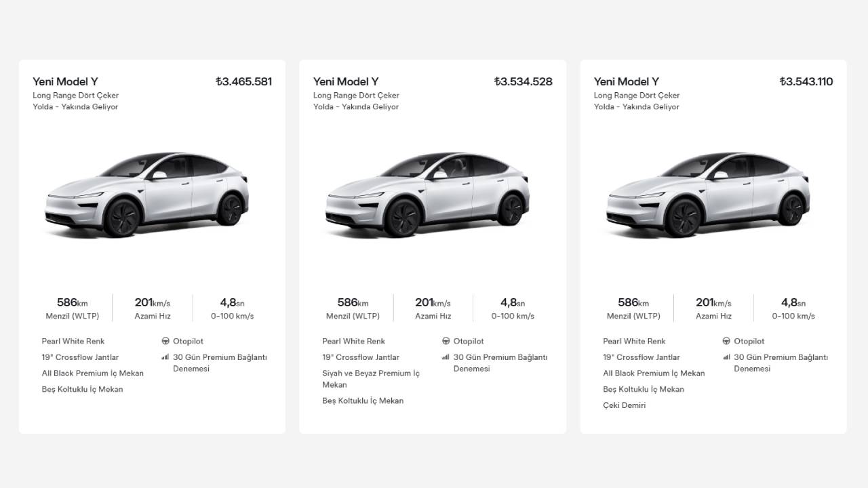Viewport: 868px width, 488px height.
Task: Click the signal bars icon beside Premium Bağlantı, rightmost card
Action: [726, 357]
